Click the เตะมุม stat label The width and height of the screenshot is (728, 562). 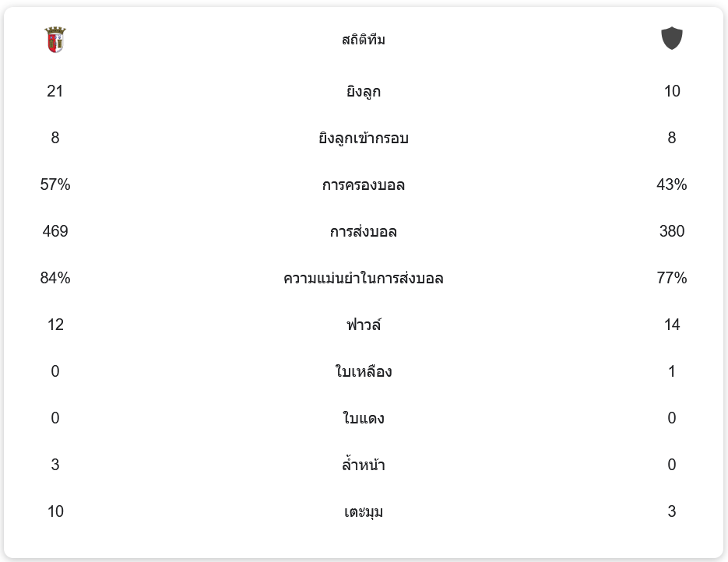pyautogui.click(x=364, y=512)
